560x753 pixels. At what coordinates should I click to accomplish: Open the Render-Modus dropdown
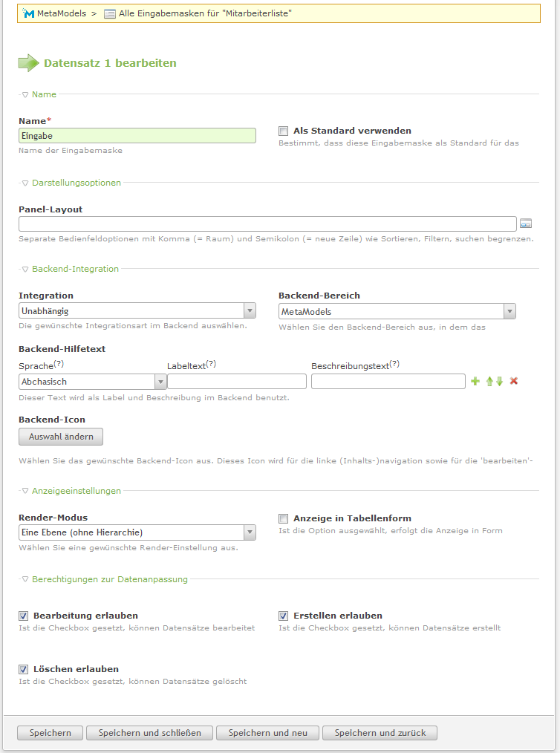(137, 532)
